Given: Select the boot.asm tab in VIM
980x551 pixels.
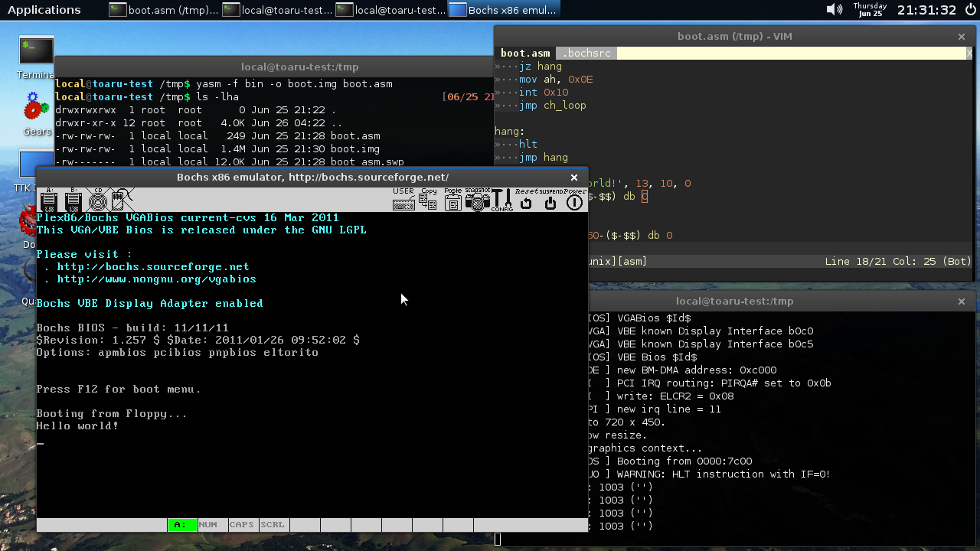Looking at the screenshot, I should pyautogui.click(x=525, y=53).
